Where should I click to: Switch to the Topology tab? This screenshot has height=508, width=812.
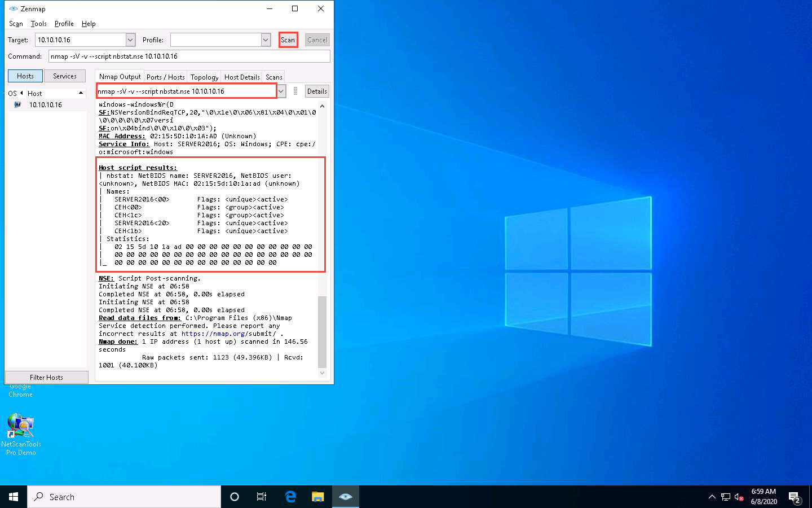tap(204, 77)
